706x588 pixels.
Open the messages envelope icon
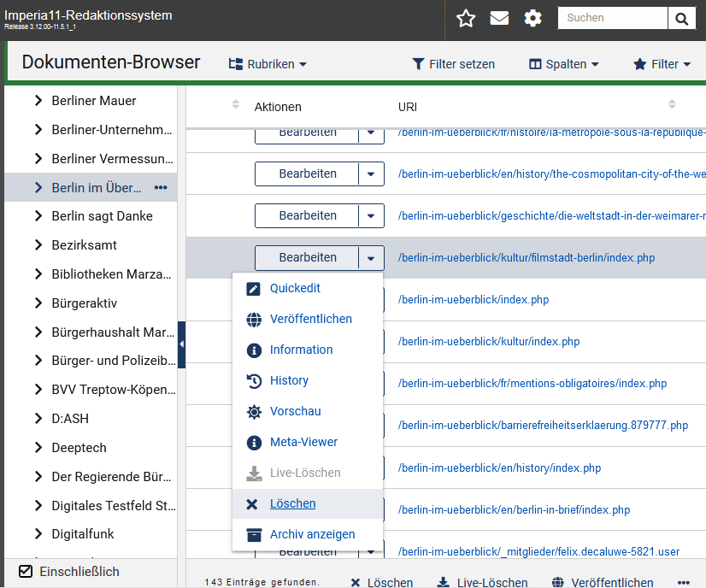click(499, 19)
